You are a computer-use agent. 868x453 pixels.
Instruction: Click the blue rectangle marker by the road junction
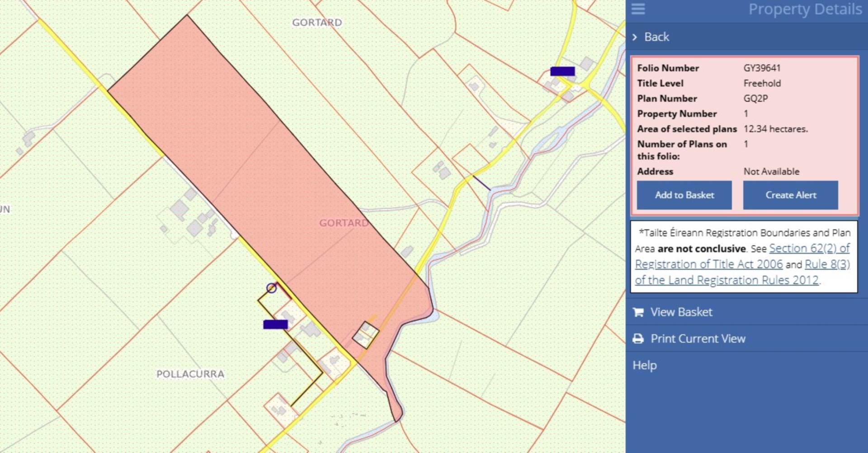tap(562, 71)
